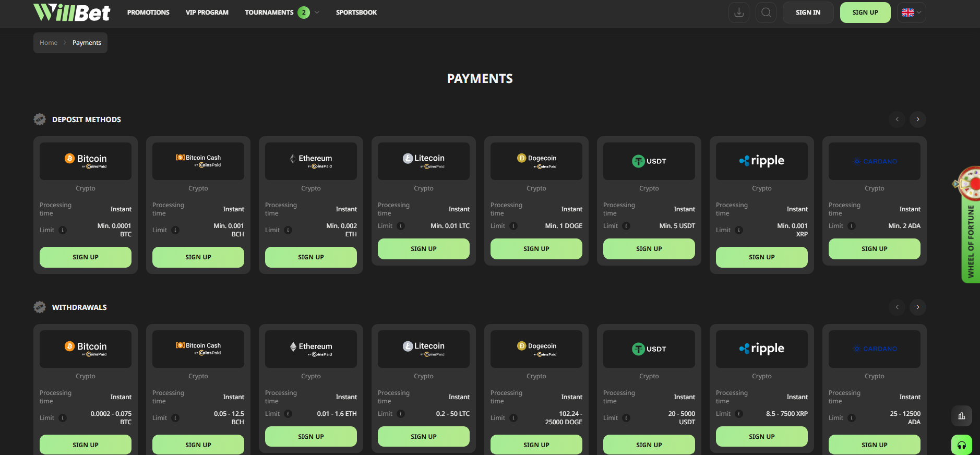Sign up via USDT deposit card
The width and height of the screenshot is (980, 455).
point(649,249)
